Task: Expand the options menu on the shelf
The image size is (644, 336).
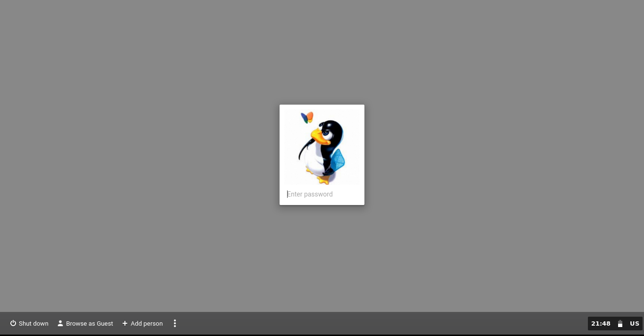Action: coord(175,323)
